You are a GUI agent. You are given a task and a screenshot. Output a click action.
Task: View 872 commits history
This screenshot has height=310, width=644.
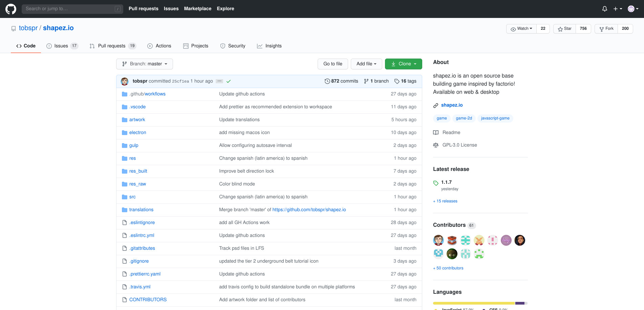[x=341, y=81]
